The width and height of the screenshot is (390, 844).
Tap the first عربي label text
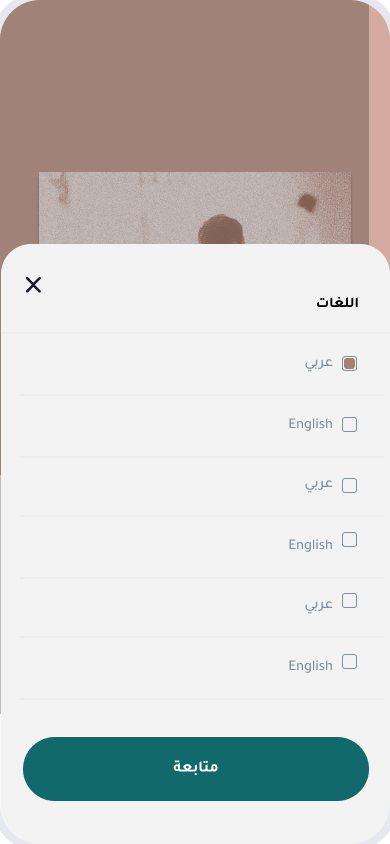tap(319, 363)
